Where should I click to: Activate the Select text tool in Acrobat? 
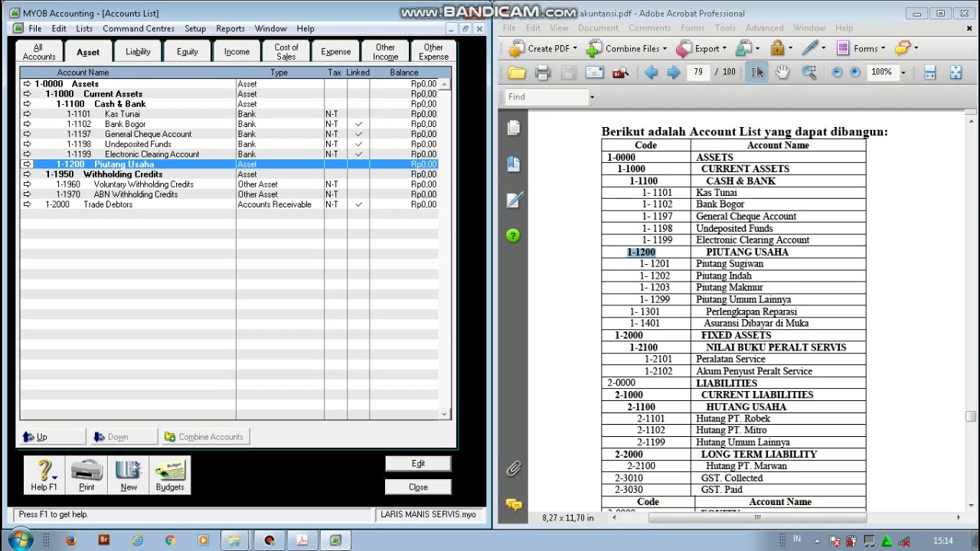point(756,72)
